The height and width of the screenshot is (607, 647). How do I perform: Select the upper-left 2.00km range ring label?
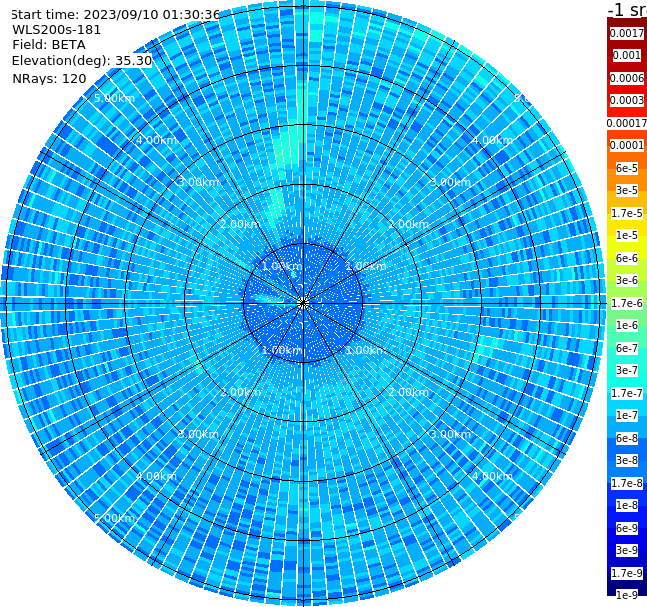coord(241,224)
